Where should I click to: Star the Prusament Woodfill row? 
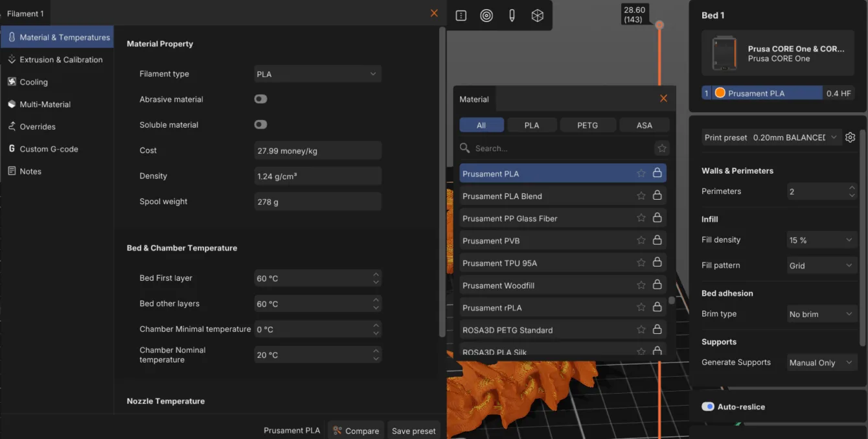pyautogui.click(x=641, y=285)
